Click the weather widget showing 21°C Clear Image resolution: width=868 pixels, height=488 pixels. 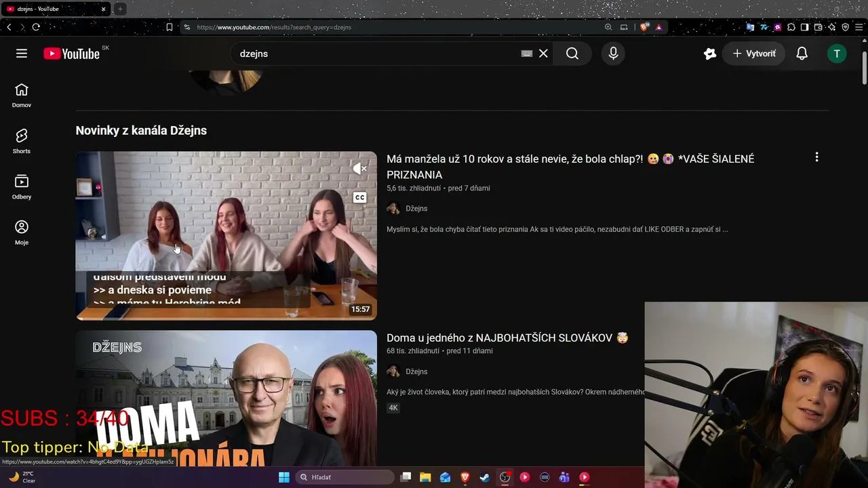[22, 477]
